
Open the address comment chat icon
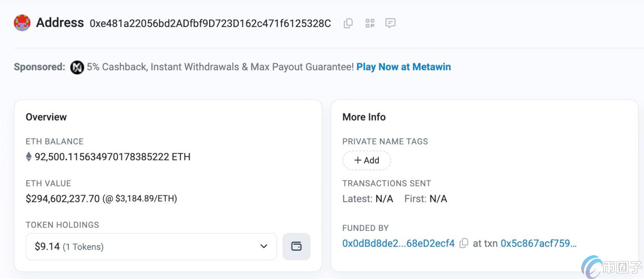(390, 23)
